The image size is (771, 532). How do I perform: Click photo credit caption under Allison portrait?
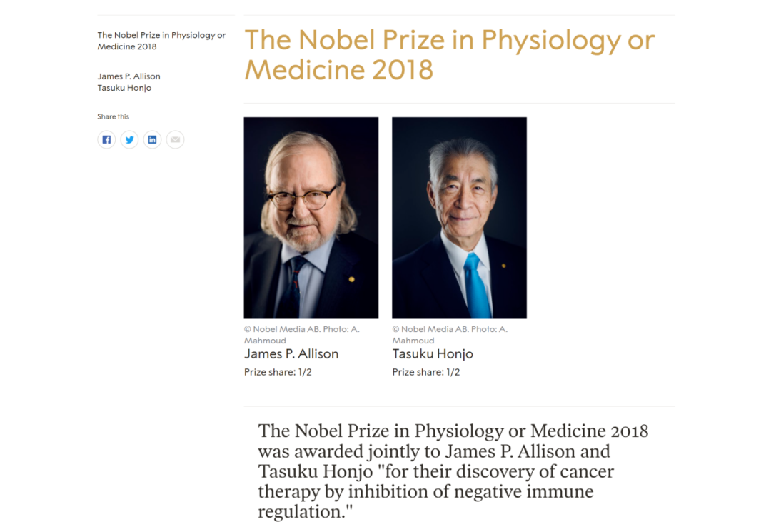[302, 335]
